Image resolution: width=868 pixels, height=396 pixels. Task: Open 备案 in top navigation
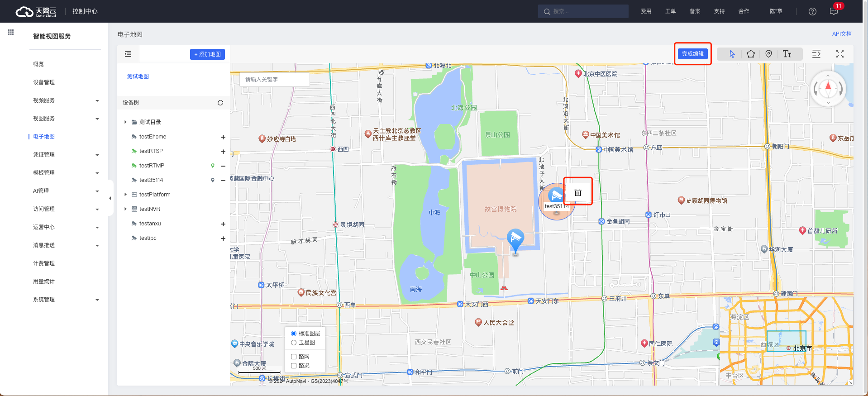coord(695,11)
